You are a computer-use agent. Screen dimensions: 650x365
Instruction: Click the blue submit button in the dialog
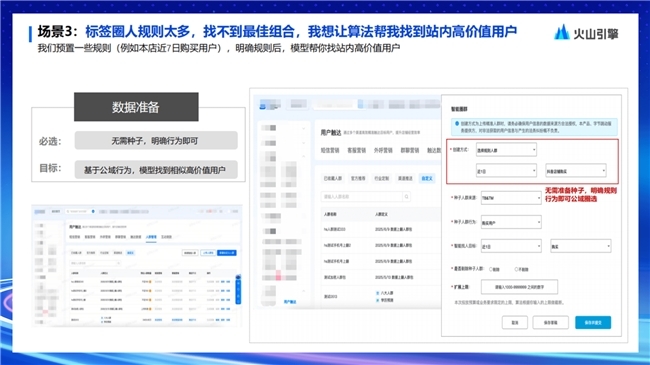[593, 322]
